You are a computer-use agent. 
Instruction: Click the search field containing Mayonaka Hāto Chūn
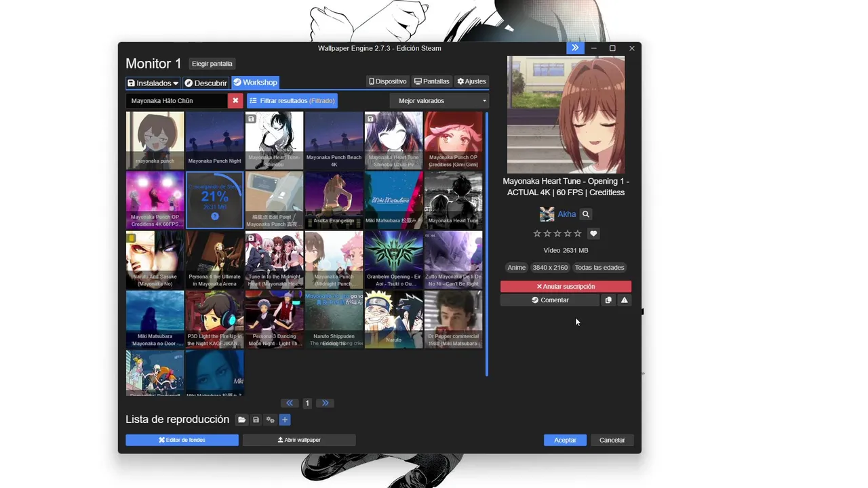177,100
